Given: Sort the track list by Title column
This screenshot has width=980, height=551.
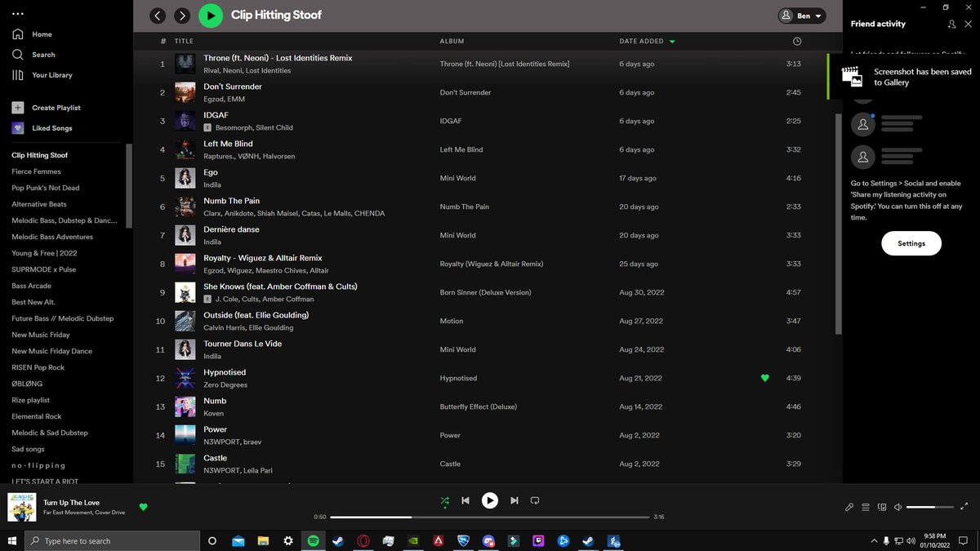Looking at the screenshot, I should click(184, 41).
